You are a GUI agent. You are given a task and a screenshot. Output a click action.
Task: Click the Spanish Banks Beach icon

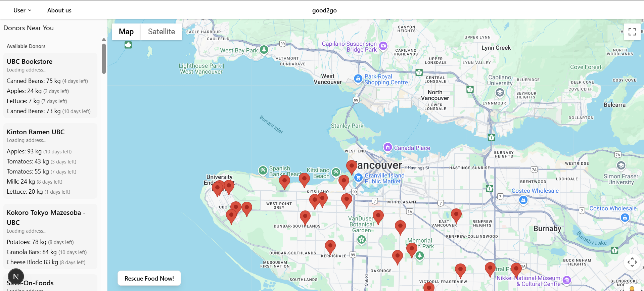tap(263, 170)
